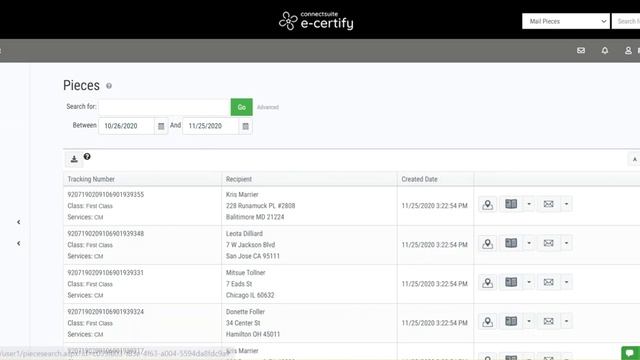This screenshot has width=640, height=360.
Task: Sort by Tracking Number column header
Action: [91, 179]
